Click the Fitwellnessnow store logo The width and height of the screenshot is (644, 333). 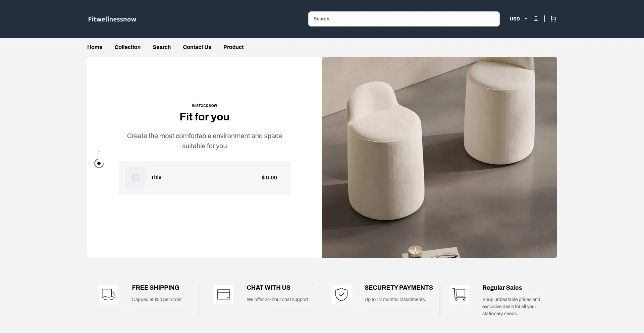[x=112, y=19]
